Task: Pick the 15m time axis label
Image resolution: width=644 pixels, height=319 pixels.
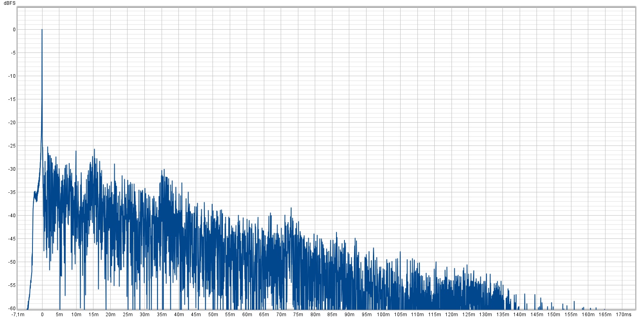Action: (93, 315)
